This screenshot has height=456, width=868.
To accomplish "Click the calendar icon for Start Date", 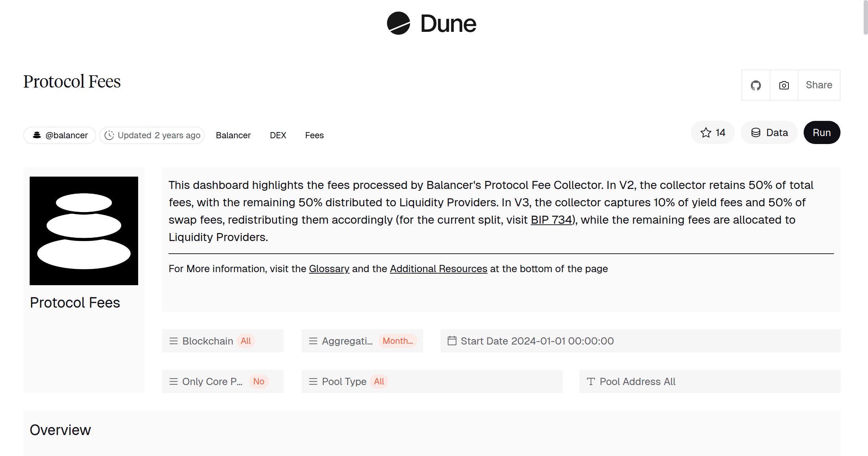I will click(452, 341).
